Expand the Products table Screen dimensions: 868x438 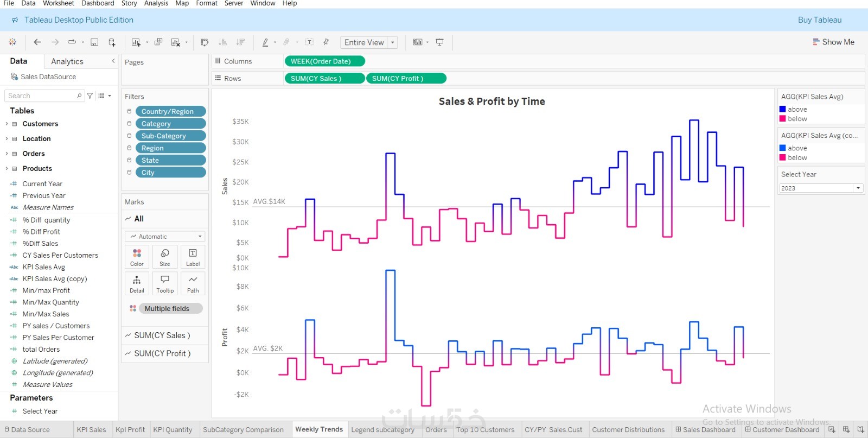(7, 168)
